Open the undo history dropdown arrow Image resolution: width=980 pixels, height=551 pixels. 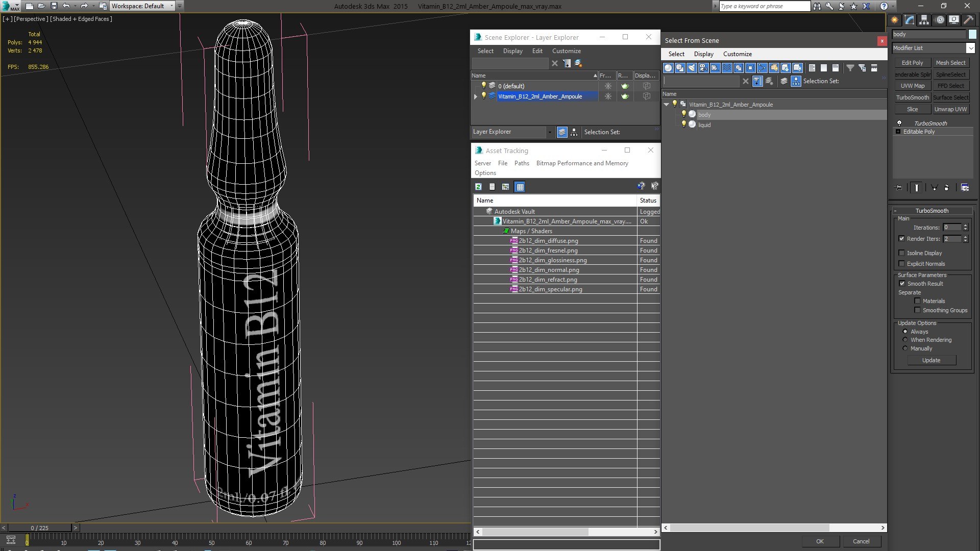click(75, 6)
